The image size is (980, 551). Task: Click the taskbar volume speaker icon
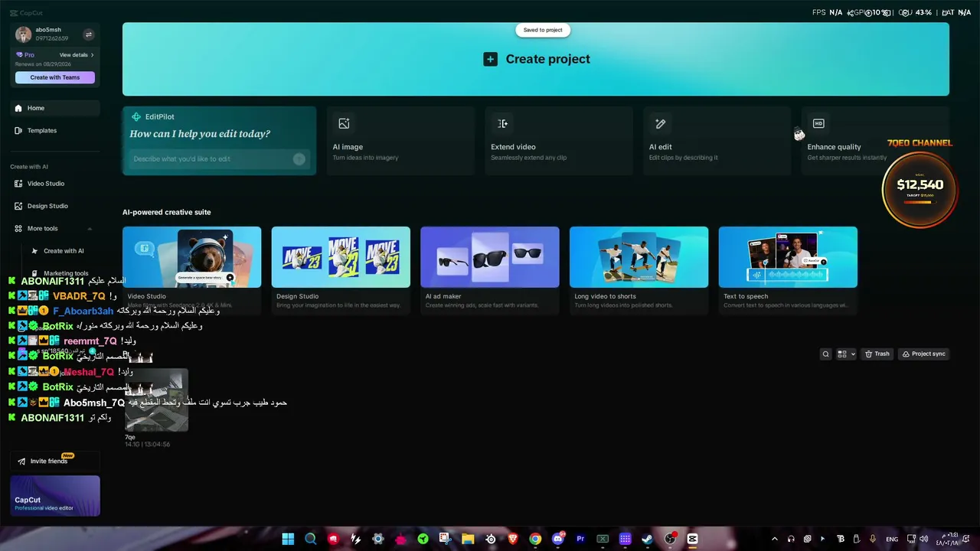tap(923, 539)
